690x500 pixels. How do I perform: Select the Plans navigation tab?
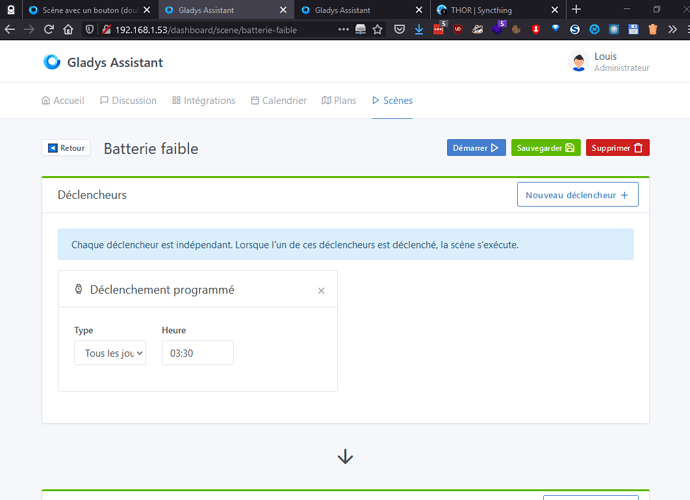coord(339,100)
